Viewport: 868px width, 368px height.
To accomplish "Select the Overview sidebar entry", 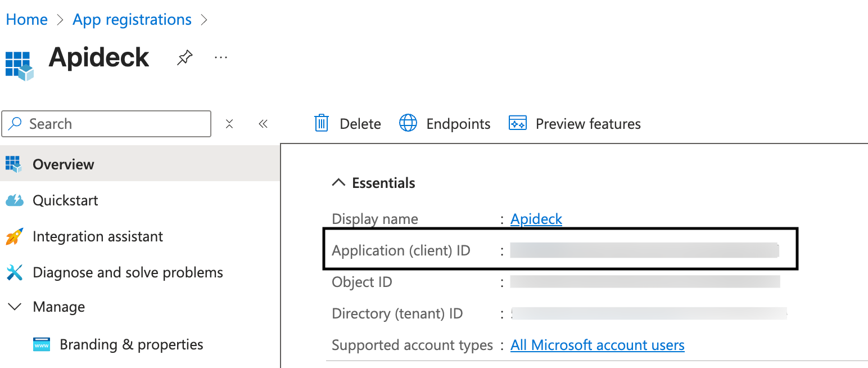I will pos(63,164).
